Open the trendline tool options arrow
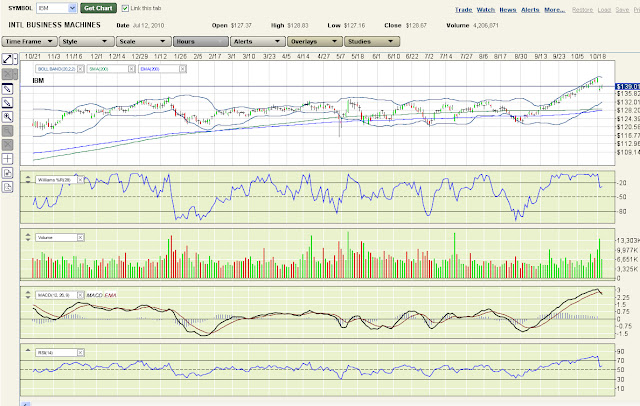Image resolution: width=640 pixels, height=406 pixels. point(16,59)
